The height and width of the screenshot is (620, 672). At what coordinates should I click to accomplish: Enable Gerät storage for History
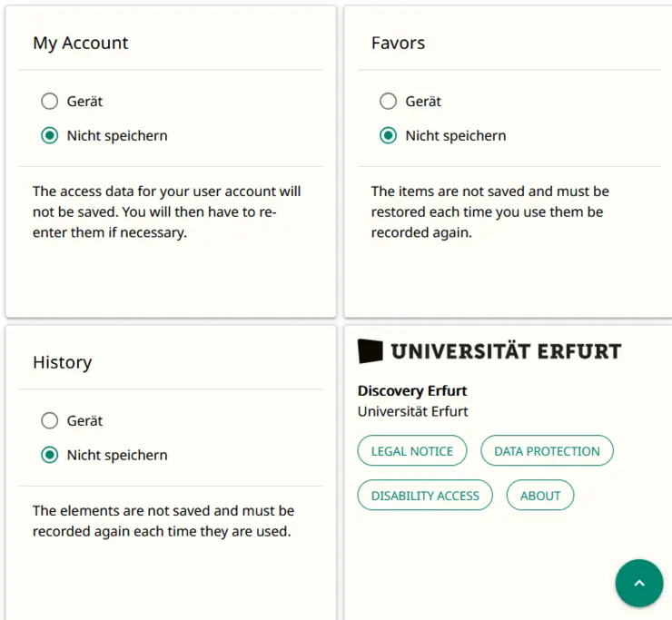pyautogui.click(x=50, y=421)
